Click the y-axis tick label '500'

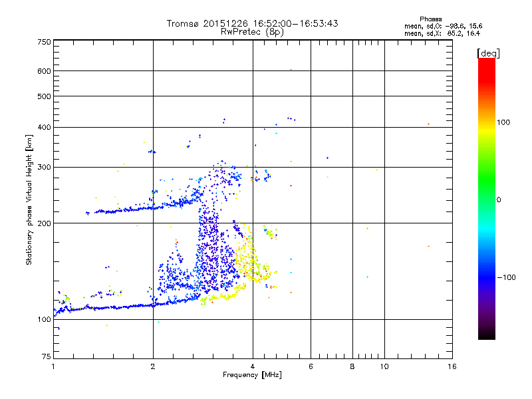[44, 96]
